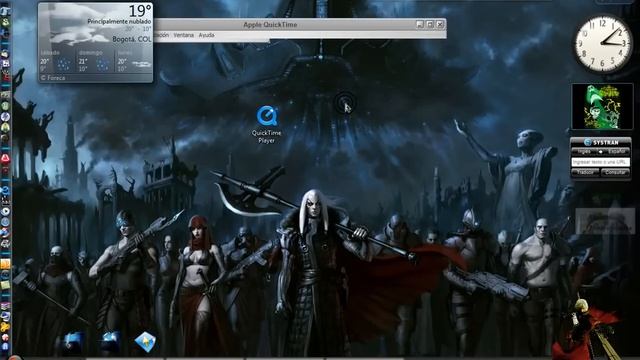Click the SYSTRAN logo header
The image size is (640, 360).
[601, 142]
